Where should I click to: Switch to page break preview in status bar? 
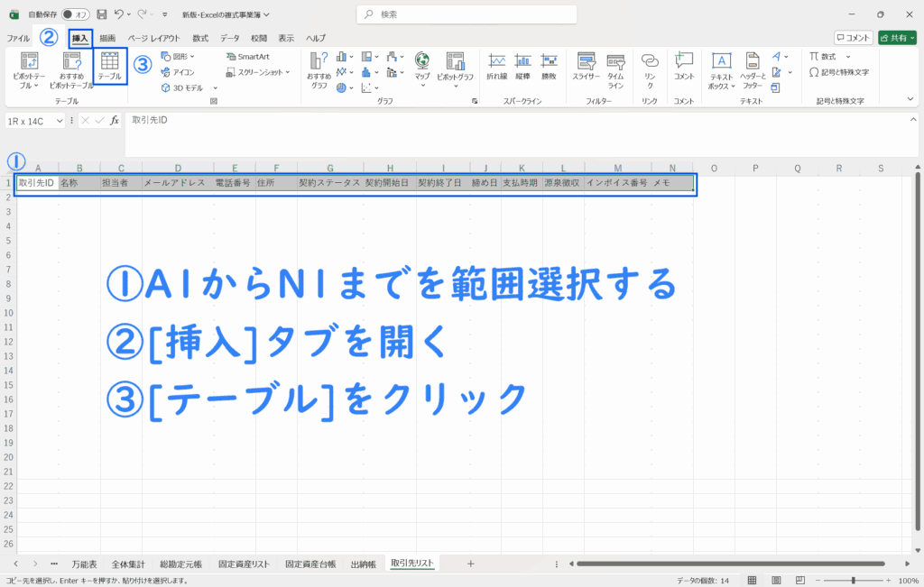798,580
